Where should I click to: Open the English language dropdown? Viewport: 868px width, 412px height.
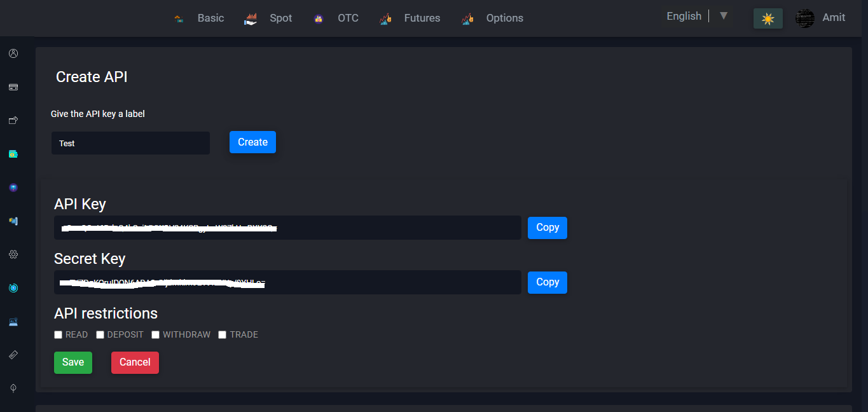[684, 16]
